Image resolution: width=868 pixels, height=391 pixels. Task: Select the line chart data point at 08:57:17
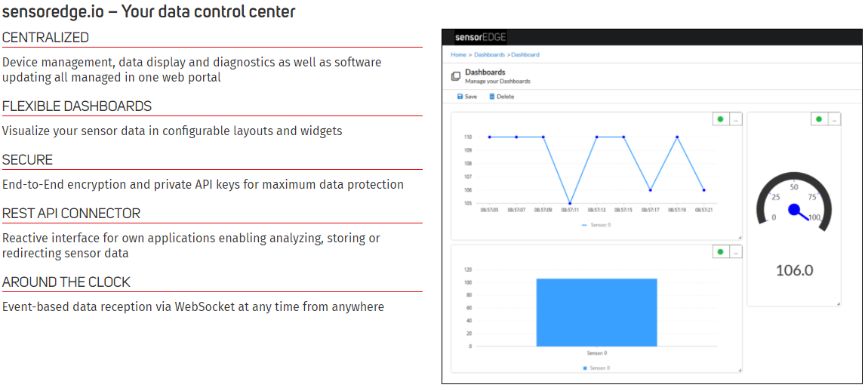pyautogui.click(x=650, y=190)
